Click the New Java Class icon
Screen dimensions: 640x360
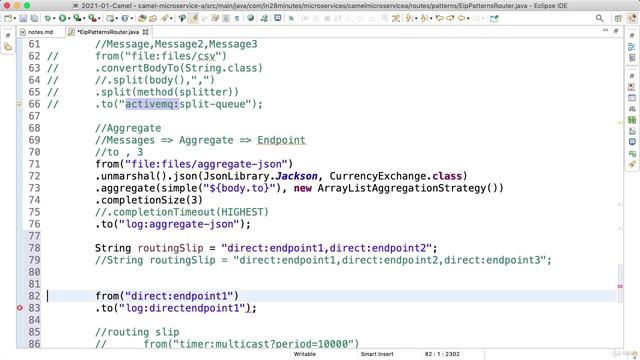click(x=125, y=18)
